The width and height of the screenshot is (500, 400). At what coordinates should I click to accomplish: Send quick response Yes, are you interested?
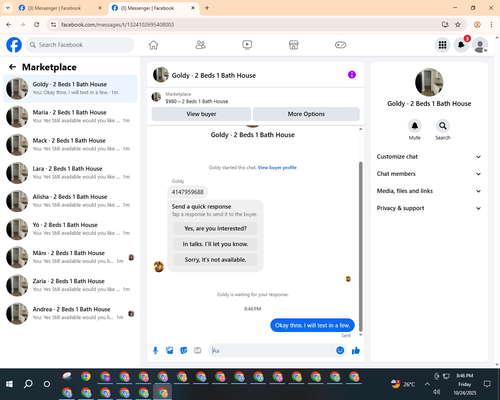tap(215, 229)
